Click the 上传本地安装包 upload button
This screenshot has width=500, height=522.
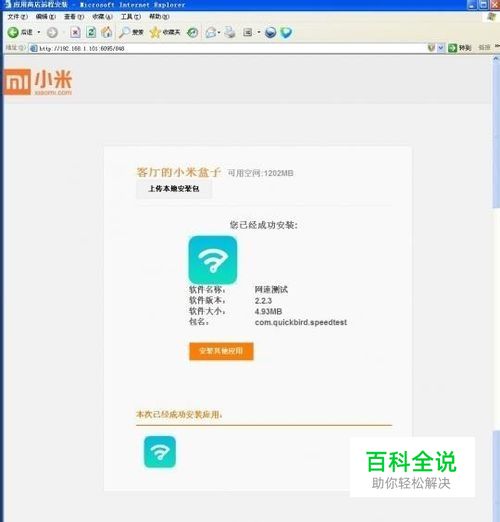(x=174, y=189)
